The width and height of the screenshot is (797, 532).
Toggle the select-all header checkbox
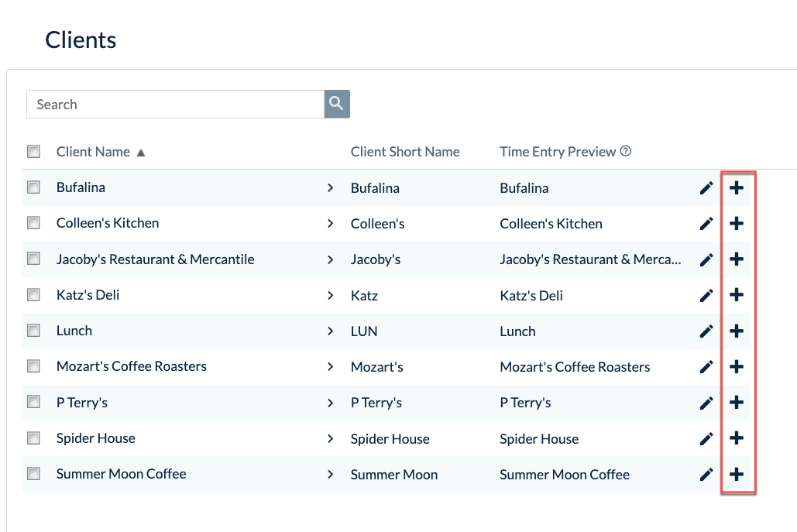pos(33,152)
